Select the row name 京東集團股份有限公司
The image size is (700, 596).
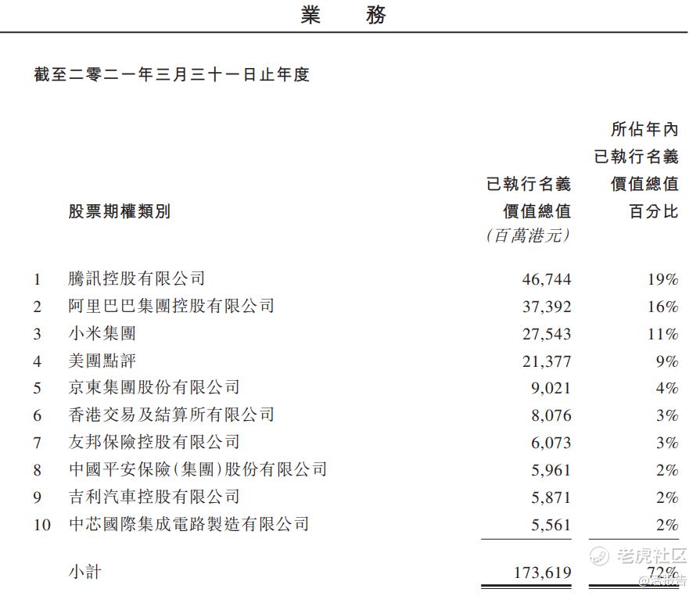pos(154,387)
